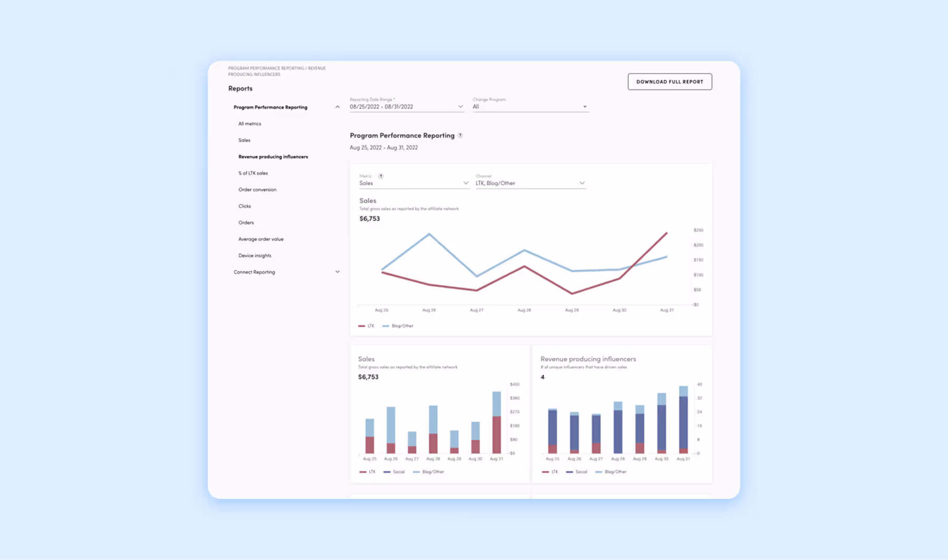Open the Device insights report
948x560 pixels.
tap(255, 255)
